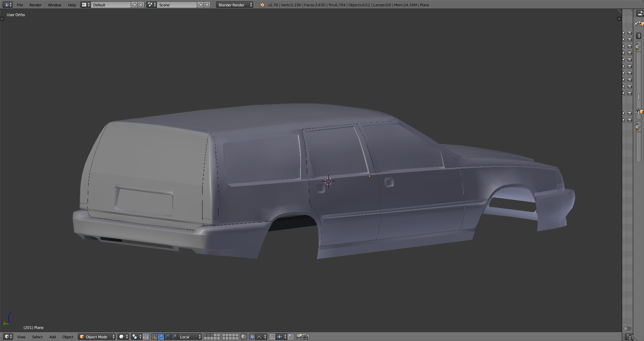The width and height of the screenshot is (644, 341).
Task: Toggle renderability of the first outliner object
Action: 630,33
